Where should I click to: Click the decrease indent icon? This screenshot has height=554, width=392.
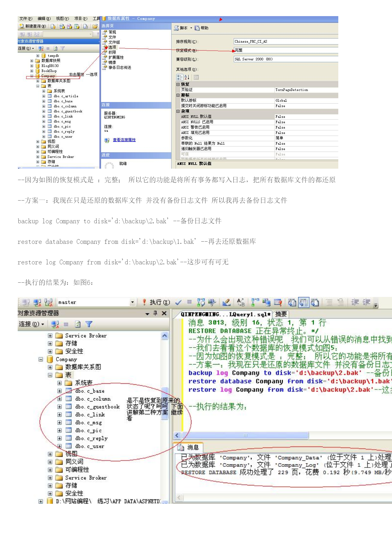tap(355, 303)
